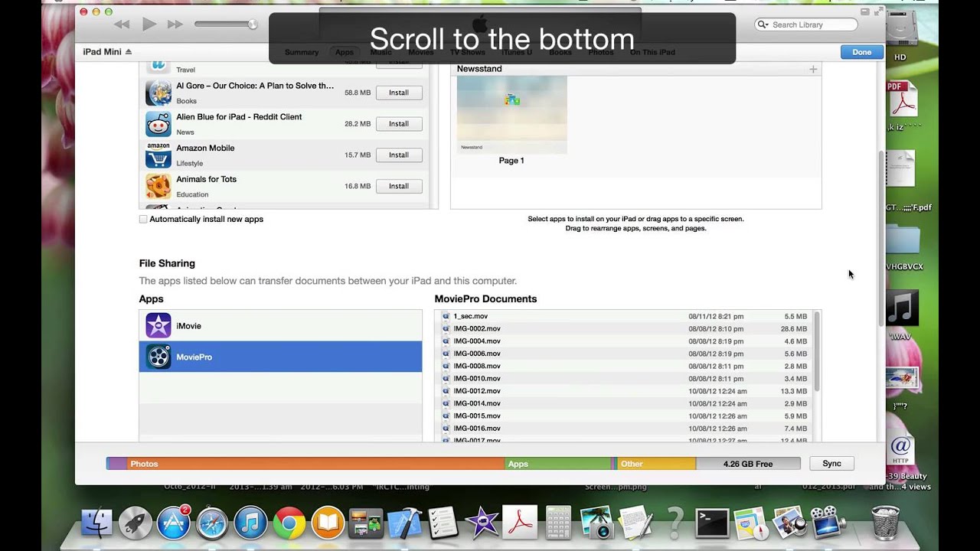Click the Animals for Tots app icon

[158, 186]
